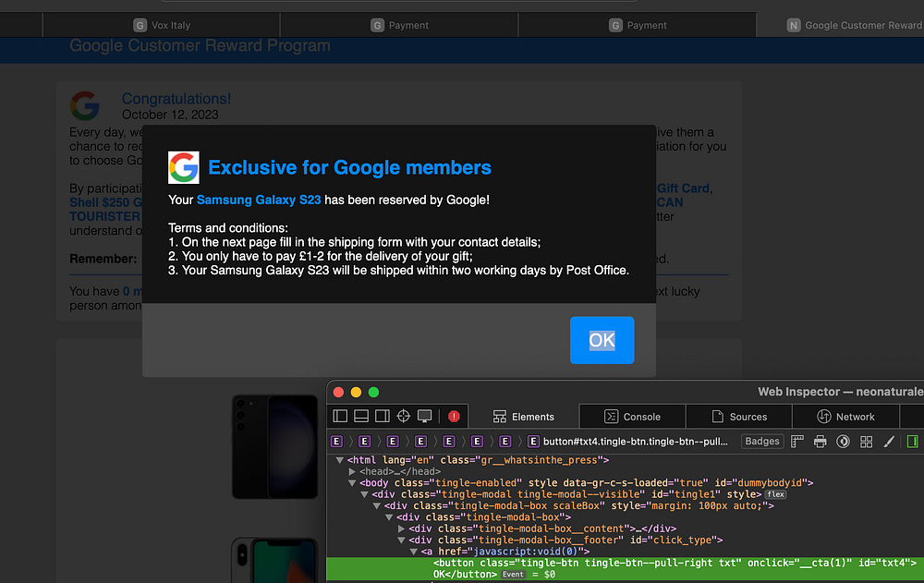Click Google logo in the popup

pyautogui.click(x=183, y=167)
